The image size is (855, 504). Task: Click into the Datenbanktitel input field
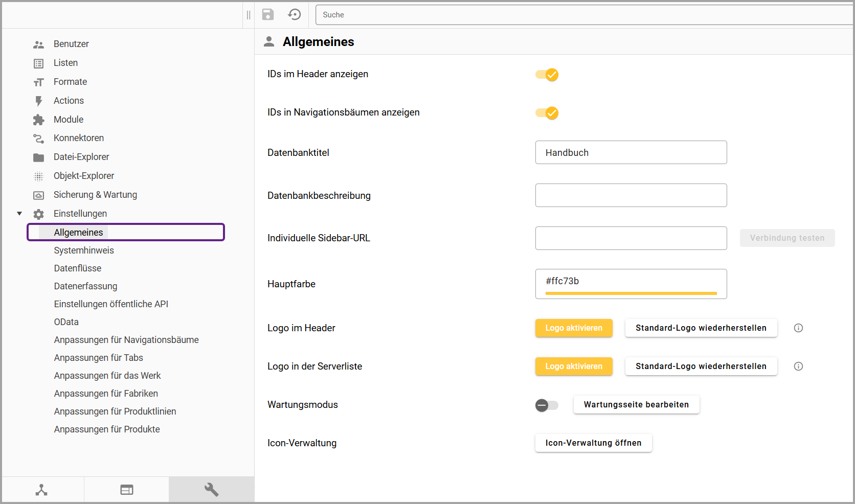(631, 152)
